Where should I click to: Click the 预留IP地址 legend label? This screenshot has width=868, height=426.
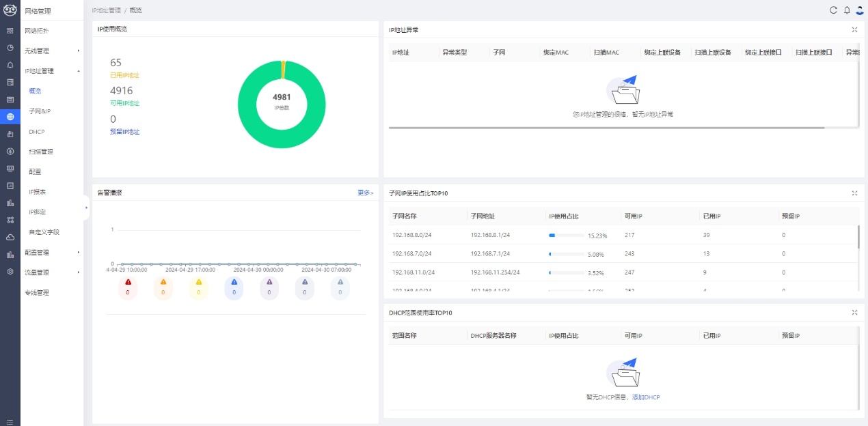point(124,132)
